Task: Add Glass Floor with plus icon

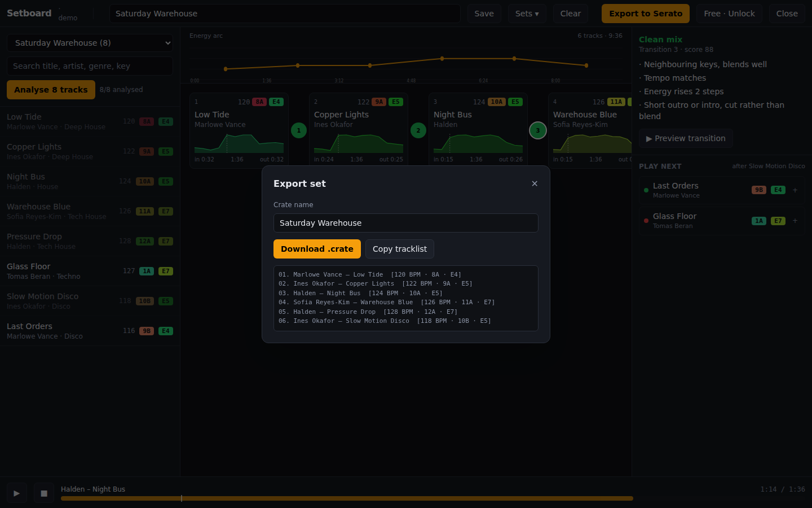Action: click(795, 221)
